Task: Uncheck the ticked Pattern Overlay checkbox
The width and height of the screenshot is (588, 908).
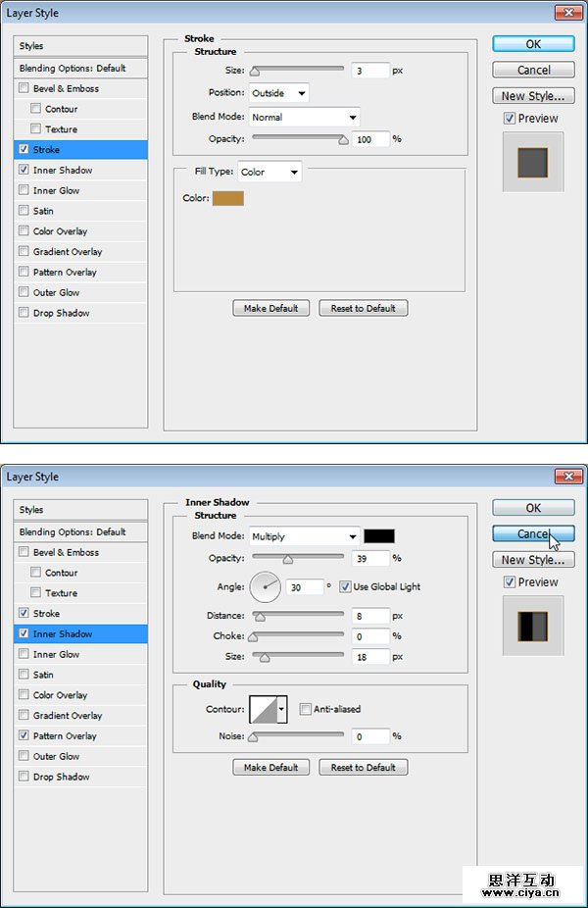Action: click(x=24, y=735)
